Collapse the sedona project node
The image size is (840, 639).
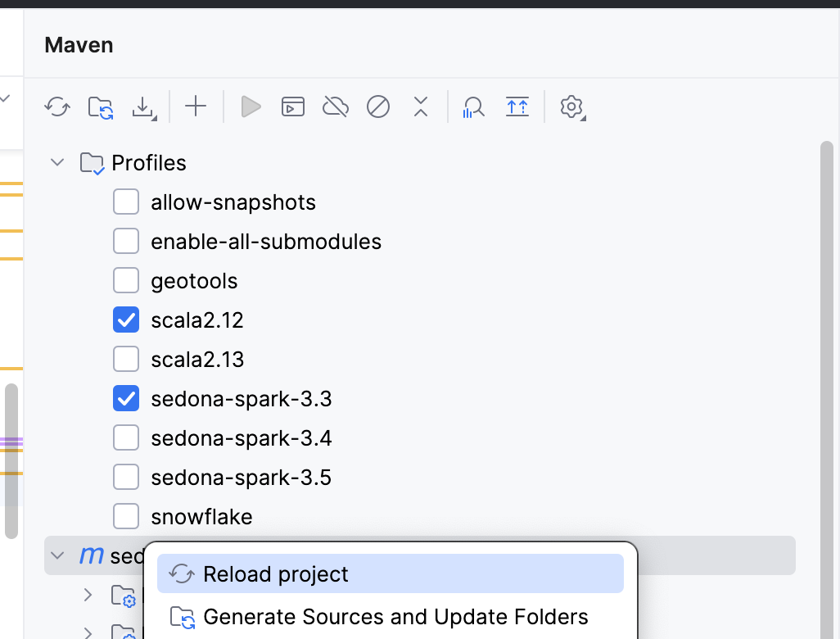click(56, 555)
